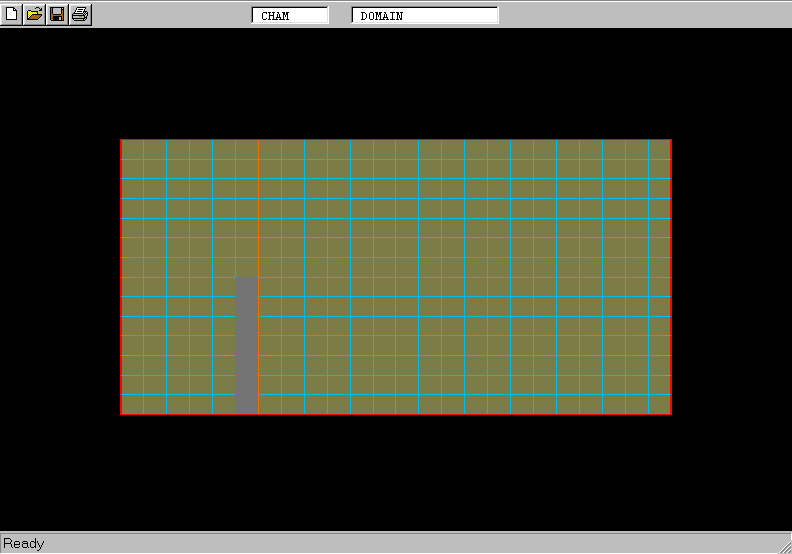Click the topmost cyan horizontal grid line
792x554 pixels.
(x=400, y=179)
